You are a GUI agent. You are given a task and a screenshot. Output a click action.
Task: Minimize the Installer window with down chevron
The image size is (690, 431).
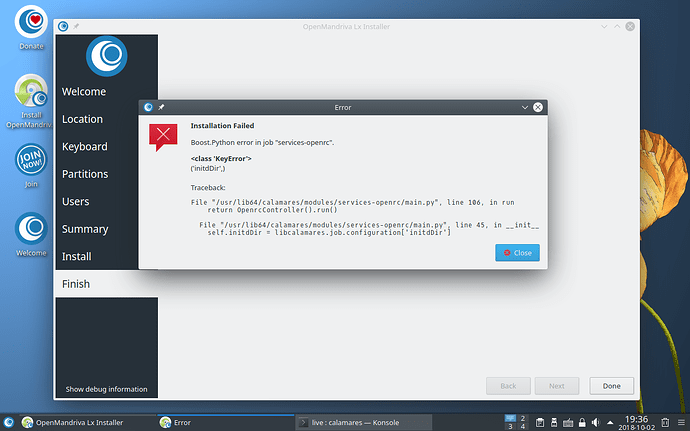coord(604,26)
